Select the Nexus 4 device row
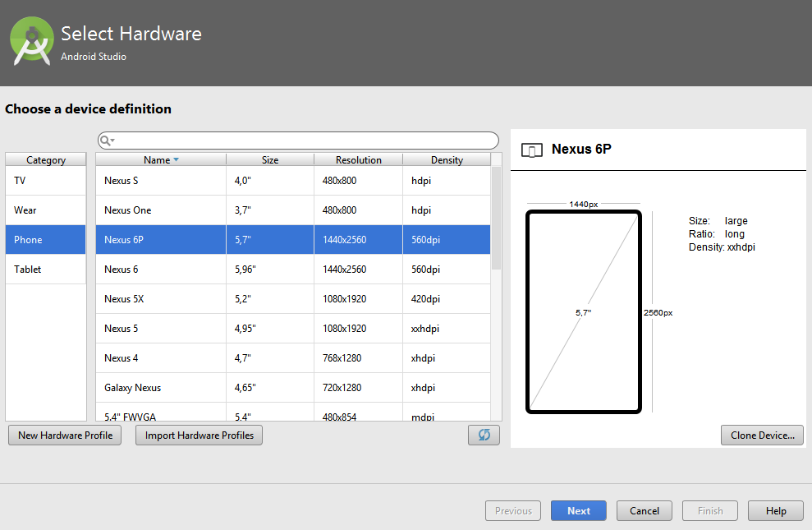 pyautogui.click(x=293, y=357)
